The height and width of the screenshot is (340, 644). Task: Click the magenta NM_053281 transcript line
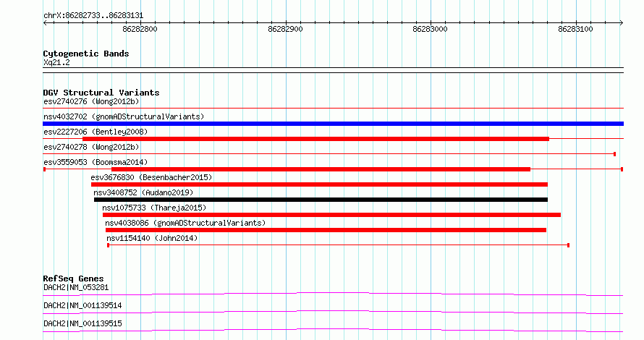pos(333,294)
